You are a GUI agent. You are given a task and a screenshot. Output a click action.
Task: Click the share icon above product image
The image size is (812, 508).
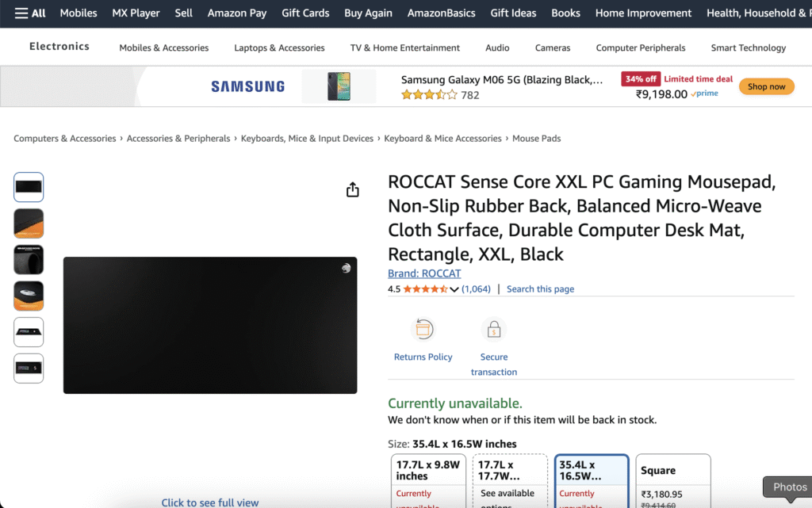[x=353, y=190]
